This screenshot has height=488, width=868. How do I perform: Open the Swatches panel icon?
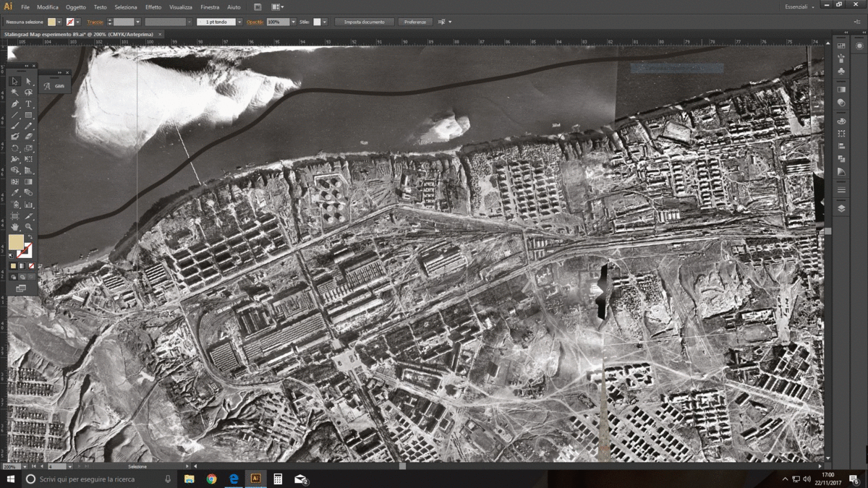tap(841, 46)
